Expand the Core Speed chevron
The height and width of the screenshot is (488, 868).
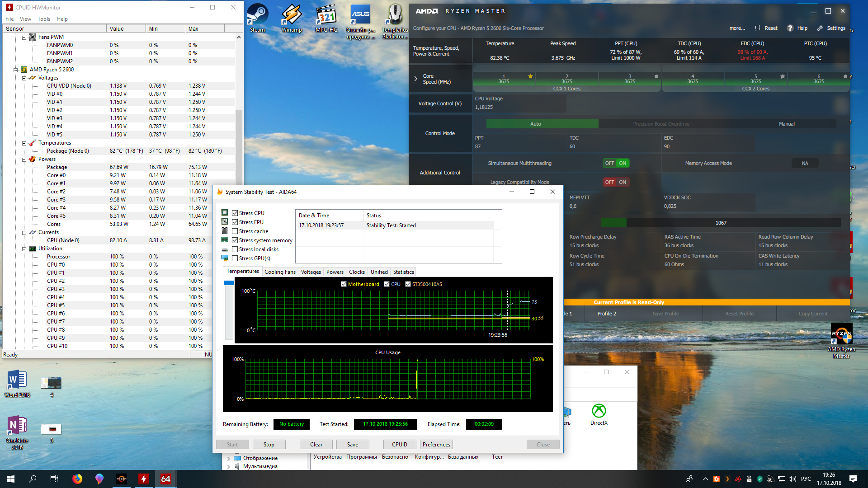coord(415,79)
